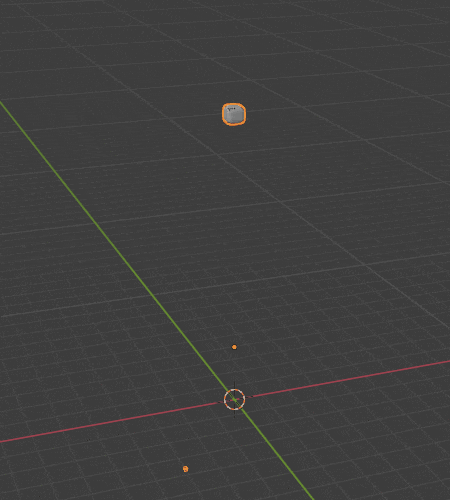Click the small marking on the cube's top face
The height and width of the screenshot is (500, 450).
231,108
